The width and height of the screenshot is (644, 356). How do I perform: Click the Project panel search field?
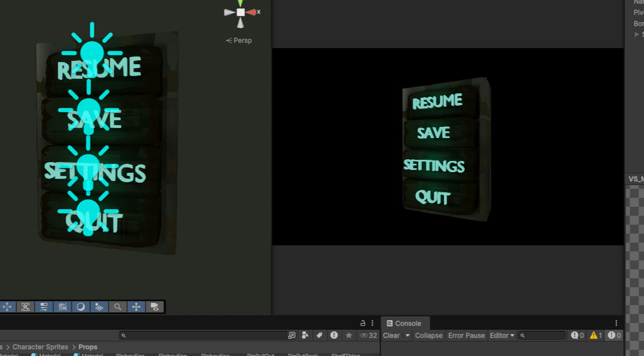click(x=203, y=335)
